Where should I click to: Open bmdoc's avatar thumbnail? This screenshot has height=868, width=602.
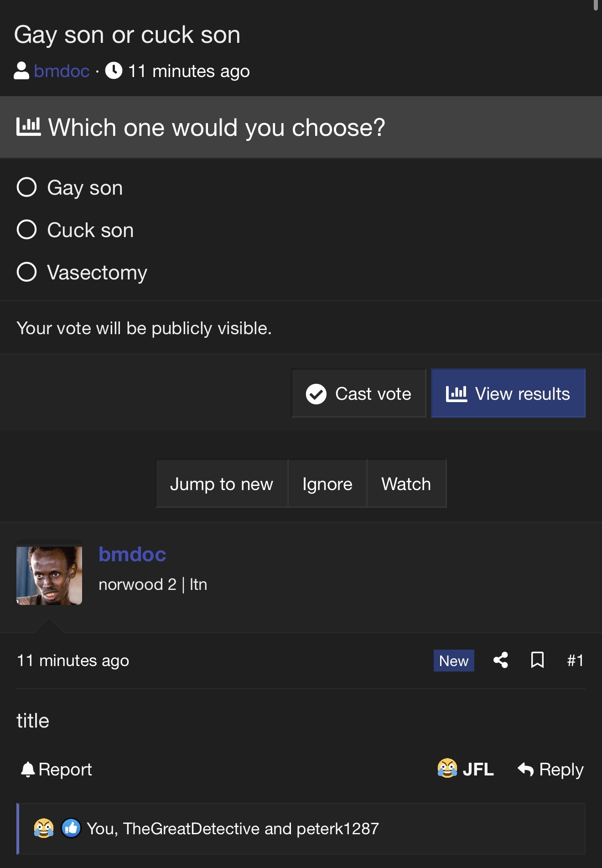pyautogui.click(x=49, y=575)
